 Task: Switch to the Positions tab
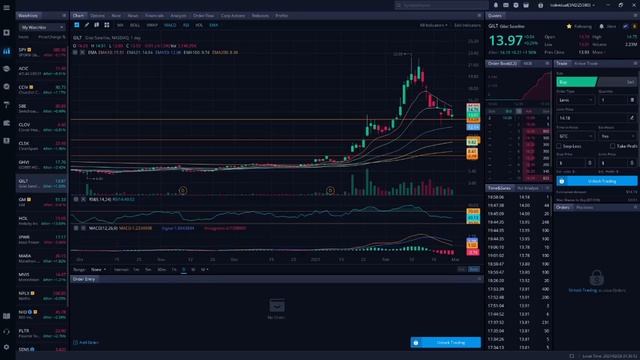coord(584,207)
